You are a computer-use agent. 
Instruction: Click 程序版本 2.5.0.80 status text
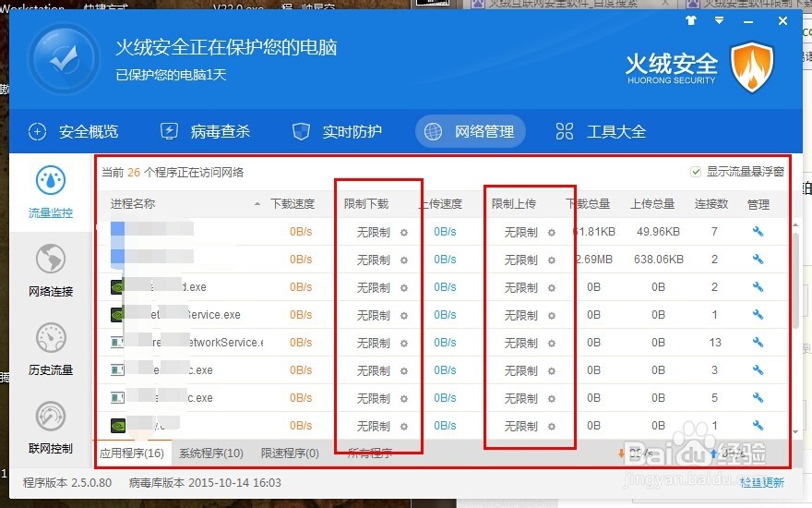pos(67,482)
